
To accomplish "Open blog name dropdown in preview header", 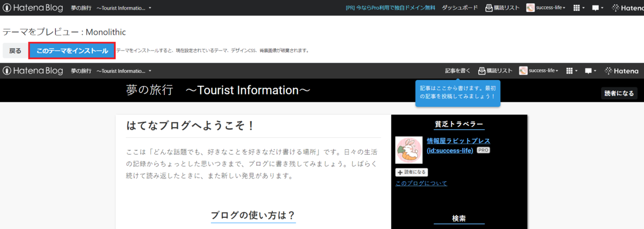I will coord(111,71).
